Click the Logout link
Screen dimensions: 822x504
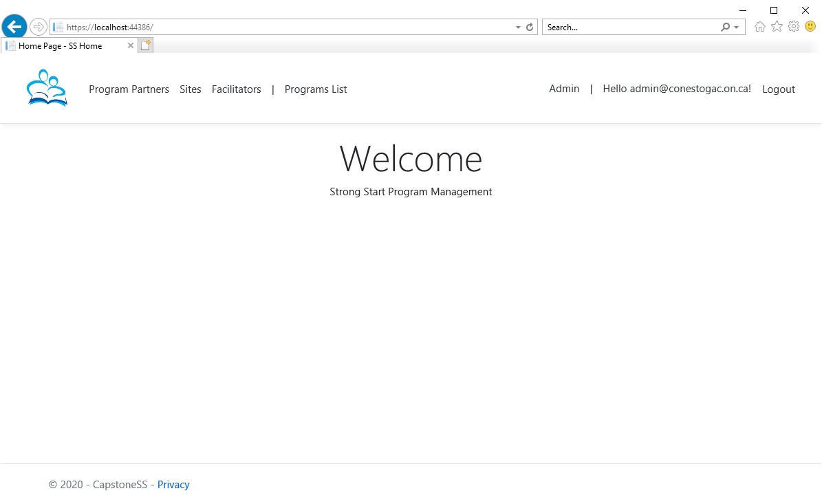tap(778, 89)
